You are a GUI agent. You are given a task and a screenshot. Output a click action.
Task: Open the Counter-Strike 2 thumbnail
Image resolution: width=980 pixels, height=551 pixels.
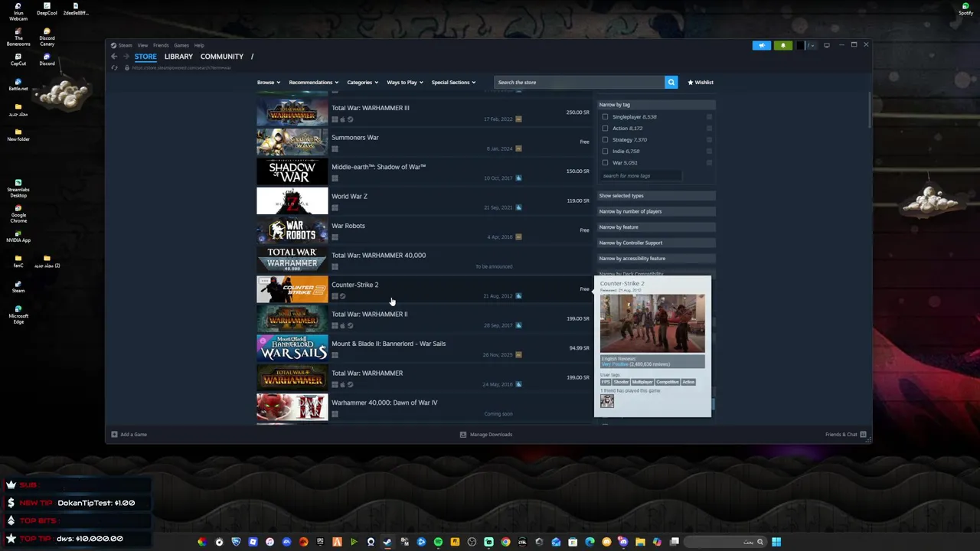point(292,289)
